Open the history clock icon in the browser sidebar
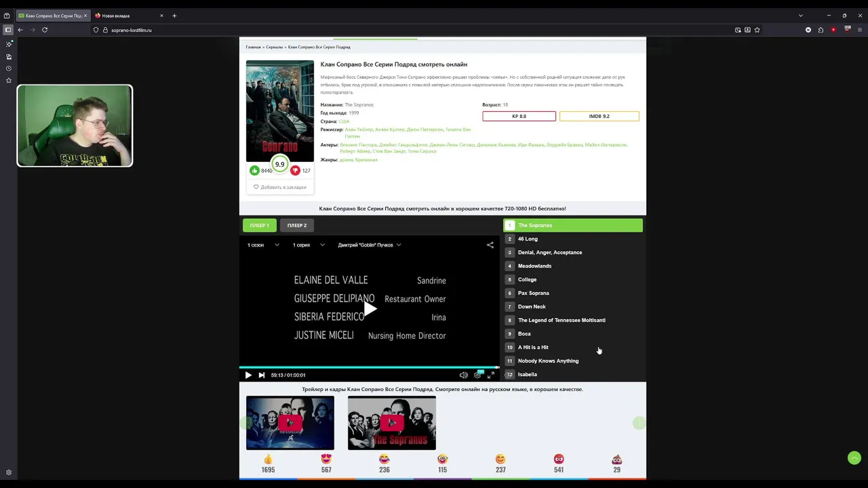 (x=9, y=68)
